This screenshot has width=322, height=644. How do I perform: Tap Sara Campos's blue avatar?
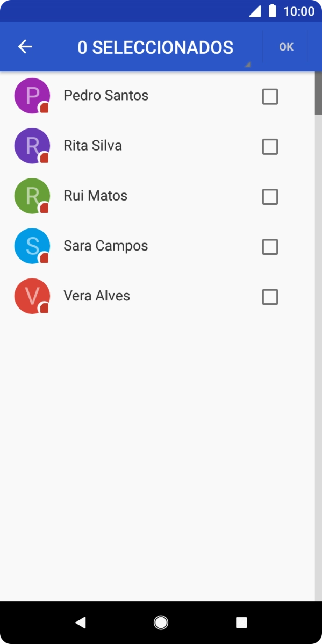(x=31, y=246)
